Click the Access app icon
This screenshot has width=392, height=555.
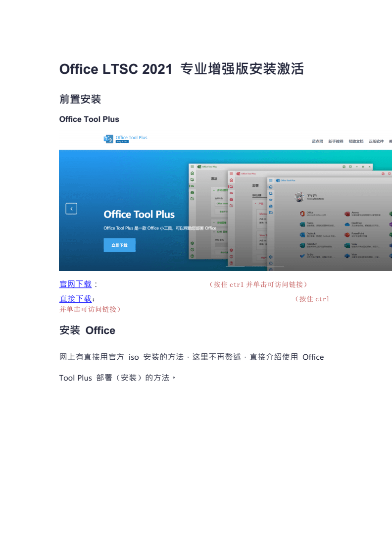347,214
